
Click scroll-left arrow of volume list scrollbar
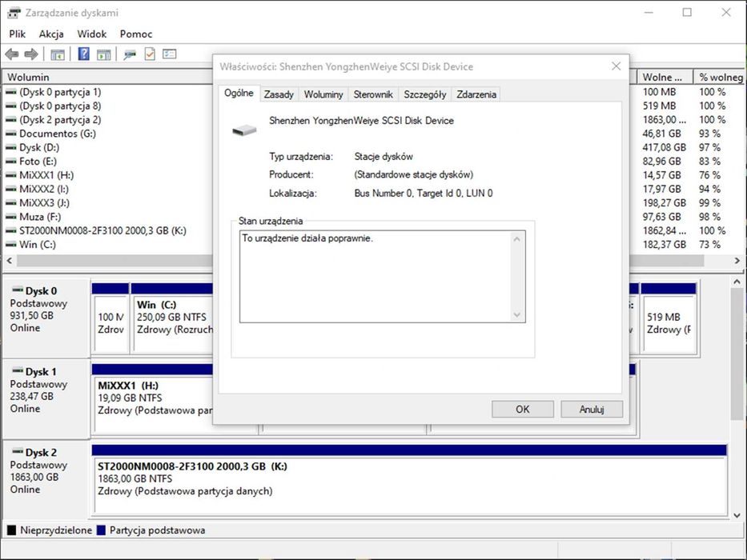pos(9,261)
